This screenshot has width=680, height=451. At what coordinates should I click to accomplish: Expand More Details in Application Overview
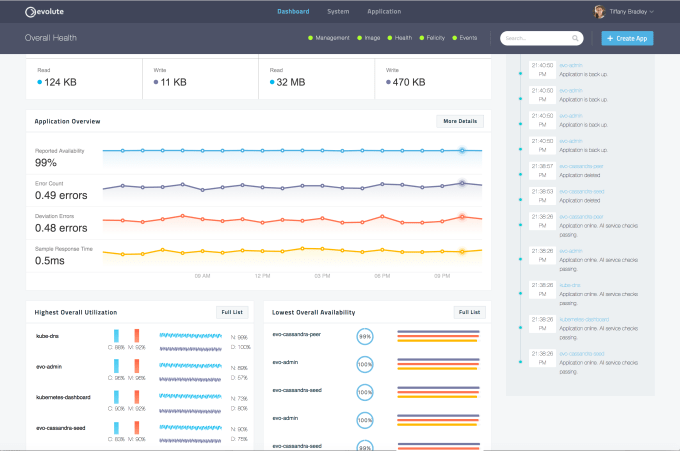pos(460,121)
